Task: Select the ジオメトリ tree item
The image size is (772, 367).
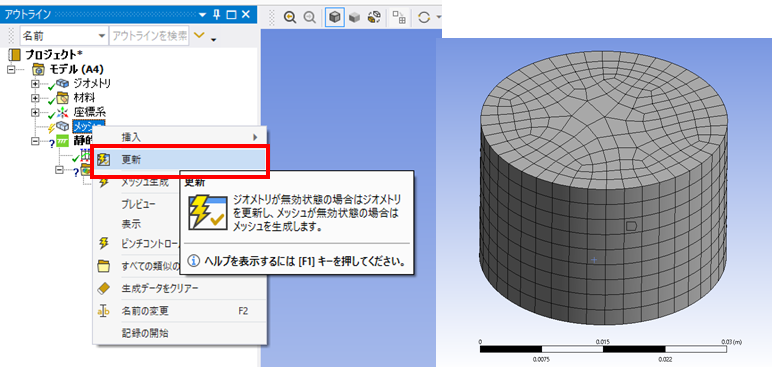Action: (x=91, y=83)
